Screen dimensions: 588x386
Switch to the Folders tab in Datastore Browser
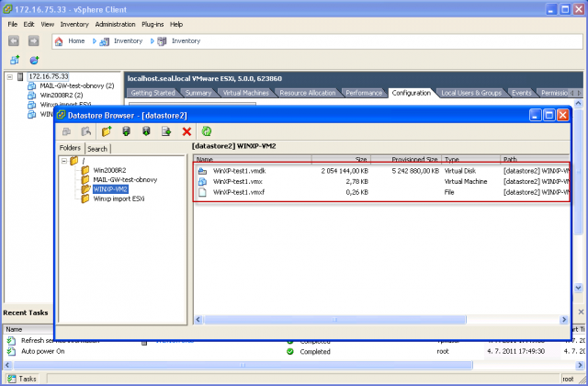(x=70, y=148)
